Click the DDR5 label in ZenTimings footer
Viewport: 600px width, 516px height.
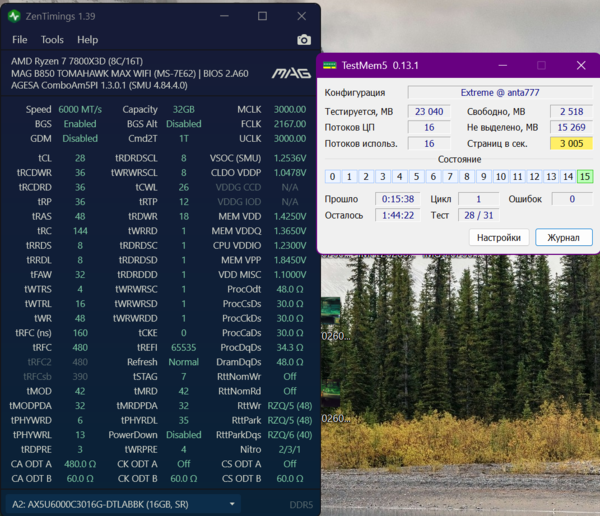[301, 505]
